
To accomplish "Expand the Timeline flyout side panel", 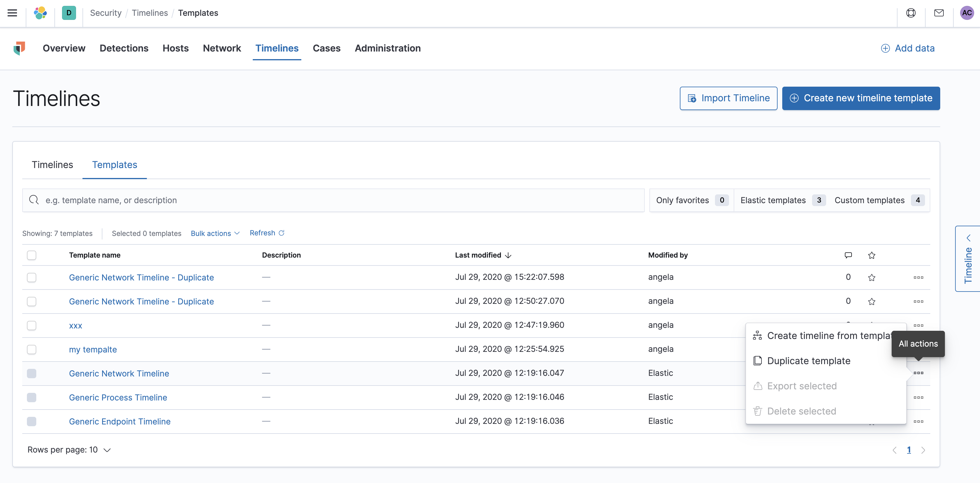I will (968, 259).
